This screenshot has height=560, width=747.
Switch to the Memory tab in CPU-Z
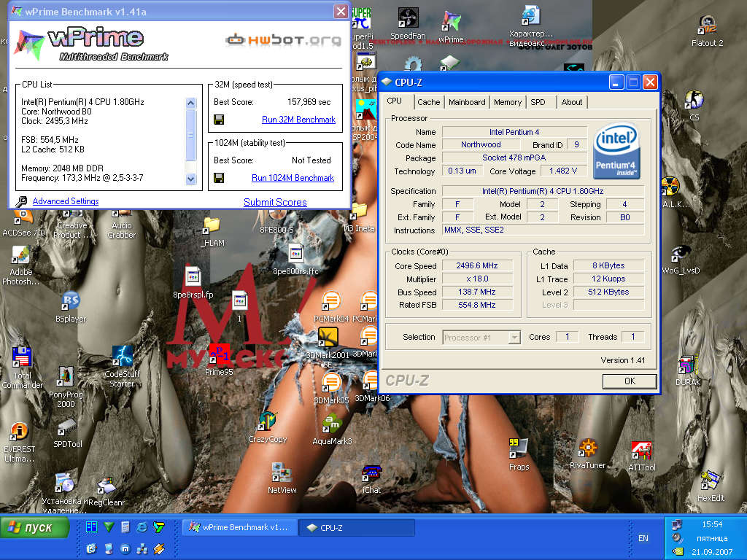pyautogui.click(x=508, y=102)
